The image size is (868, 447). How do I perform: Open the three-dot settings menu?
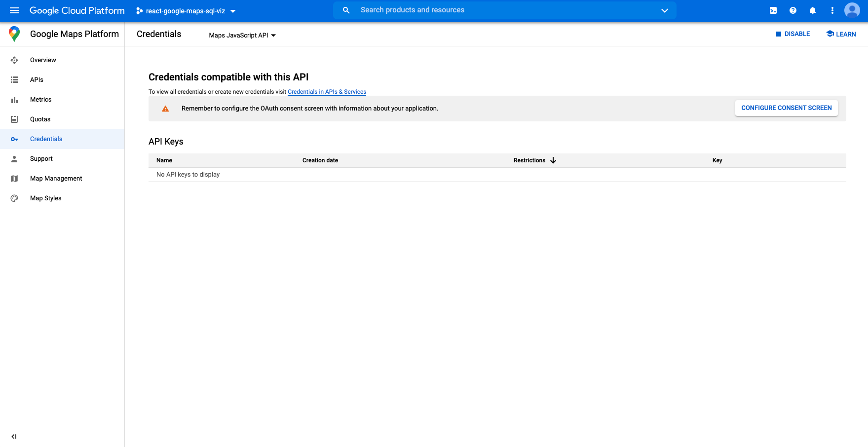tap(832, 10)
